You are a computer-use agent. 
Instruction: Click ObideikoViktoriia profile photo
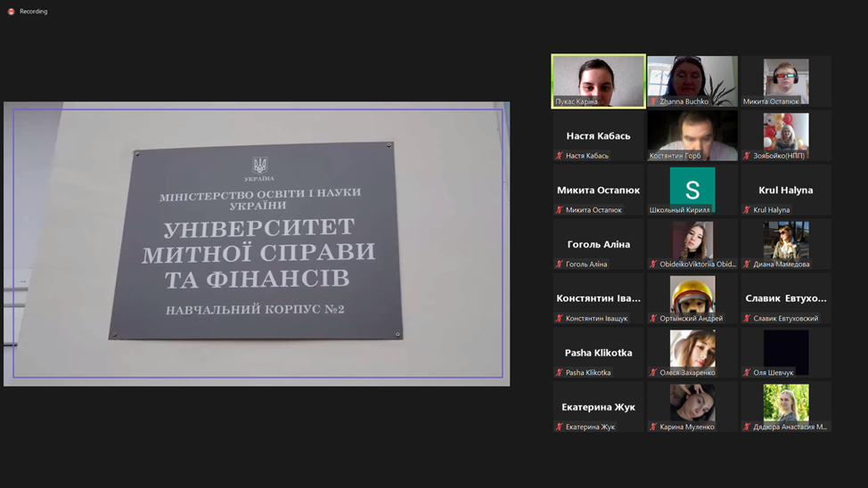(x=692, y=243)
